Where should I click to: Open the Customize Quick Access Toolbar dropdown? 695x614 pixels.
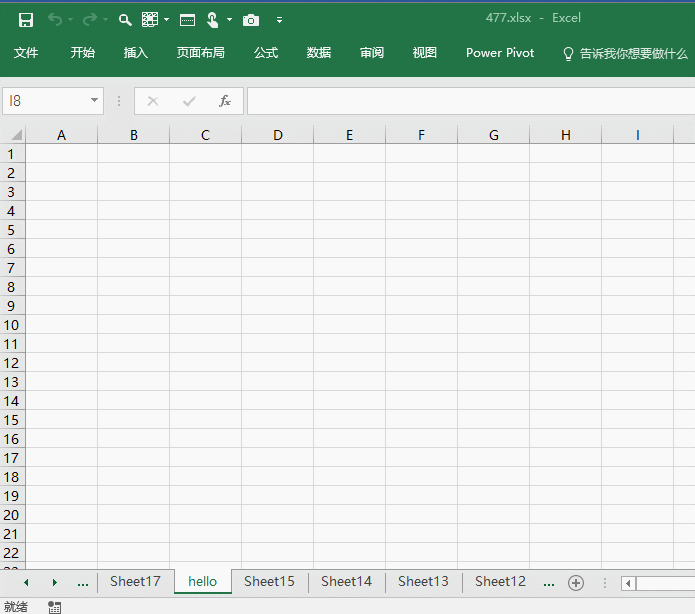coord(279,19)
